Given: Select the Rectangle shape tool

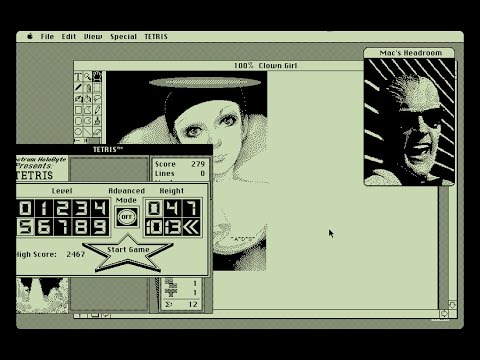Looking at the screenshot, I should click(78, 110).
